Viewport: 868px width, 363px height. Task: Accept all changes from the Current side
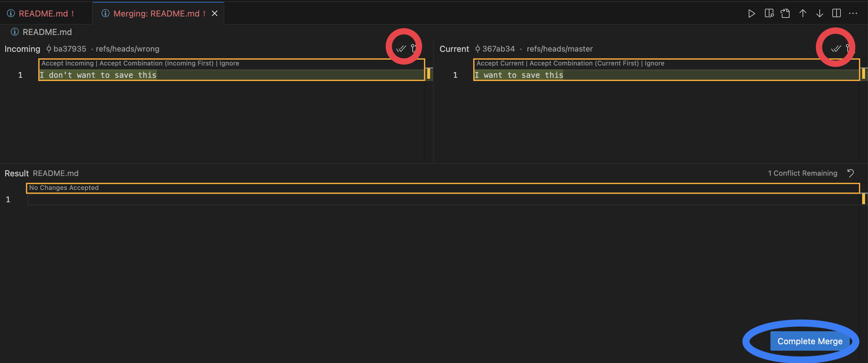click(835, 48)
